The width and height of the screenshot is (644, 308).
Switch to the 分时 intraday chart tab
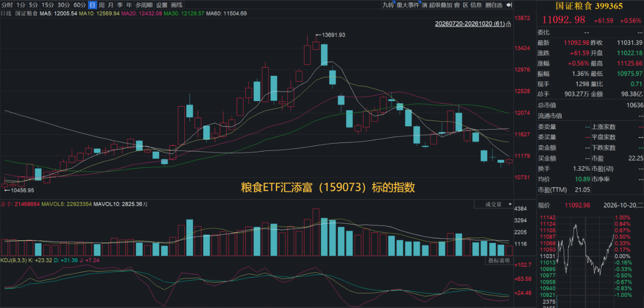click(x=7, y=5)
